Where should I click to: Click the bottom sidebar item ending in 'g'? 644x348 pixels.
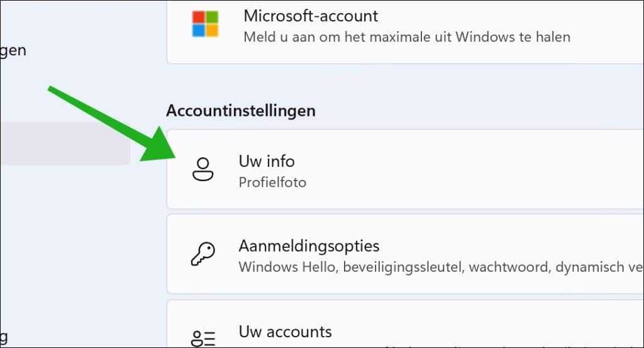click(x=4, y=338)
